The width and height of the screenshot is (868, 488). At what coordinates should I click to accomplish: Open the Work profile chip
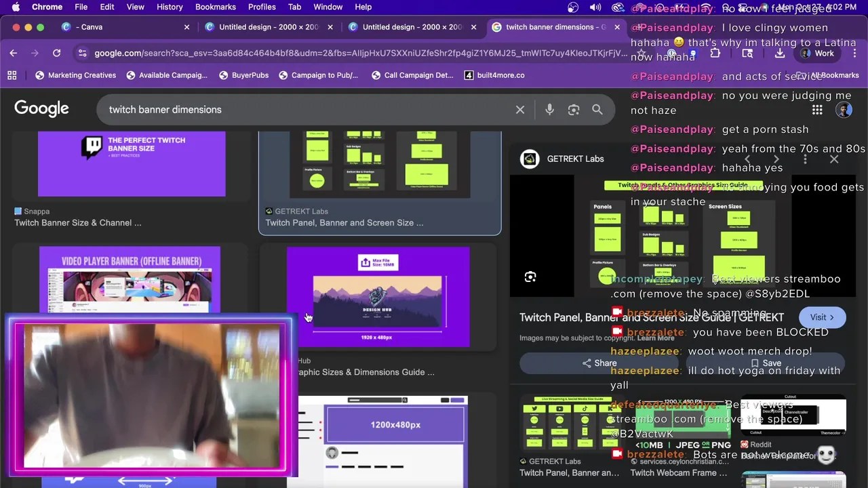coord(817,53)
